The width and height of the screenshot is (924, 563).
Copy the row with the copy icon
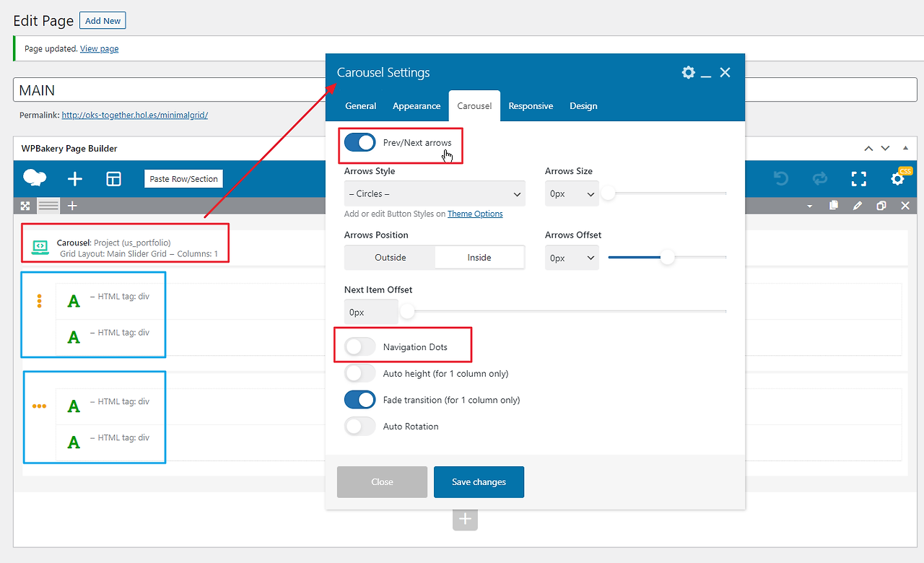point(834,206)
